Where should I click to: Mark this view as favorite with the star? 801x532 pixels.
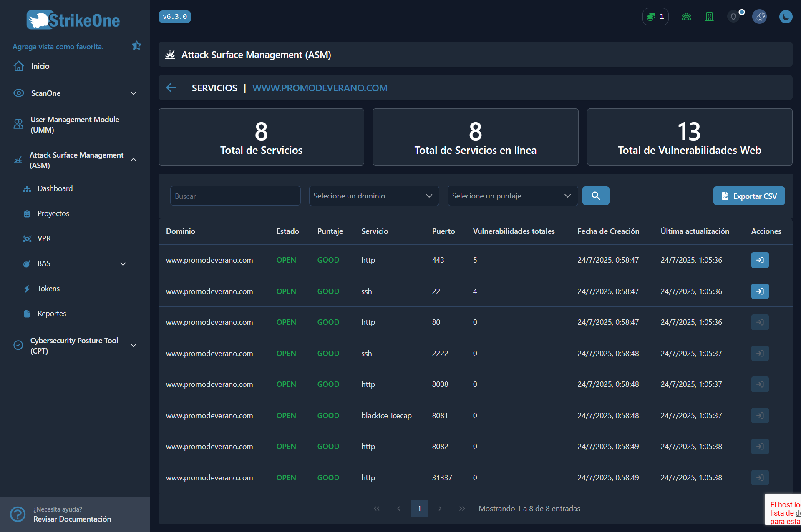pos(136,45)
